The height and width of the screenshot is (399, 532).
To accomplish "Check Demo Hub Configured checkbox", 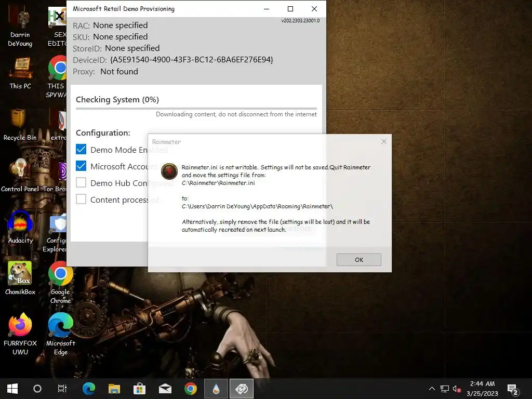I will pyautogui.click(x=81, y=182).
